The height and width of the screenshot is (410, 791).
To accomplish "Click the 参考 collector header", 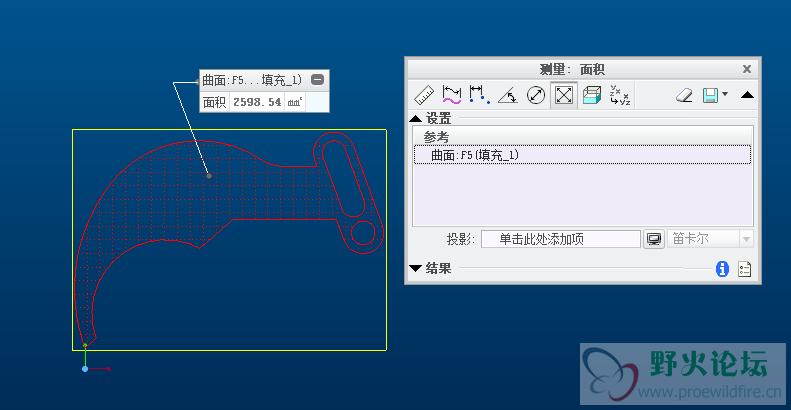I will pyautogui.click(x=436, y=137).
